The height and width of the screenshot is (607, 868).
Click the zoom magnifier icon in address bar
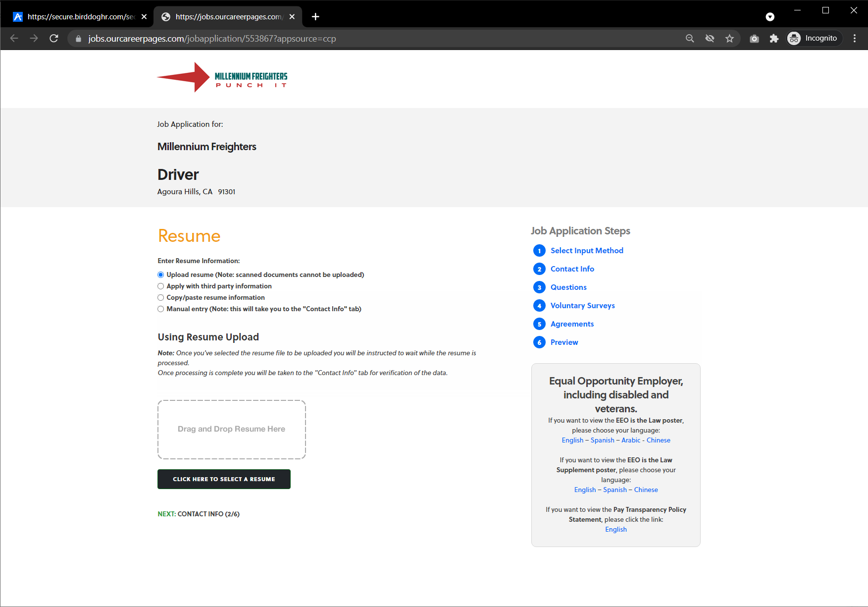click(x=690, y=38)
